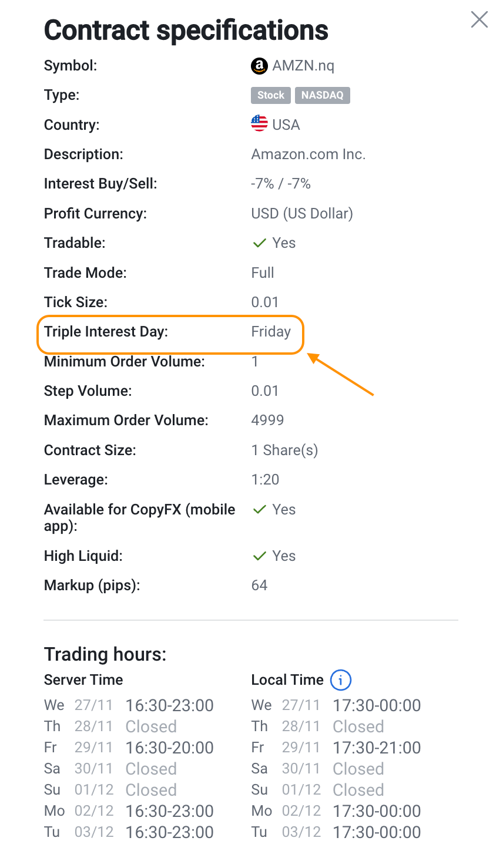Click the Markup (pips) value 64
The height and width of the screenshot is (868, 503).
pyautogui.click(x=259, y=586)
